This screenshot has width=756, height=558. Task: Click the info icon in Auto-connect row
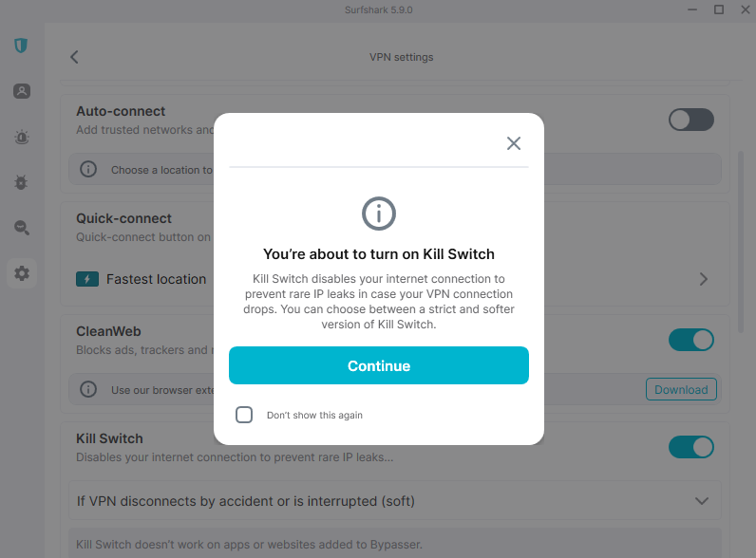coord(88,170)
